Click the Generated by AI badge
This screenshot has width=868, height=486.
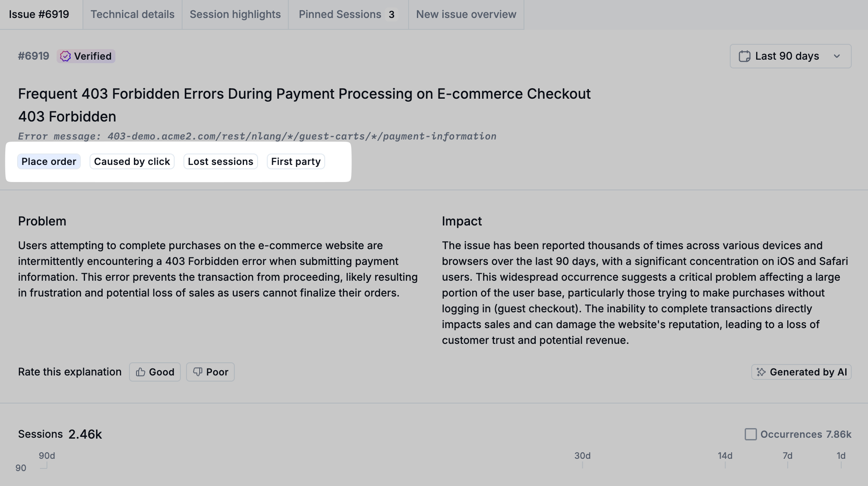[x=801, y=372]
